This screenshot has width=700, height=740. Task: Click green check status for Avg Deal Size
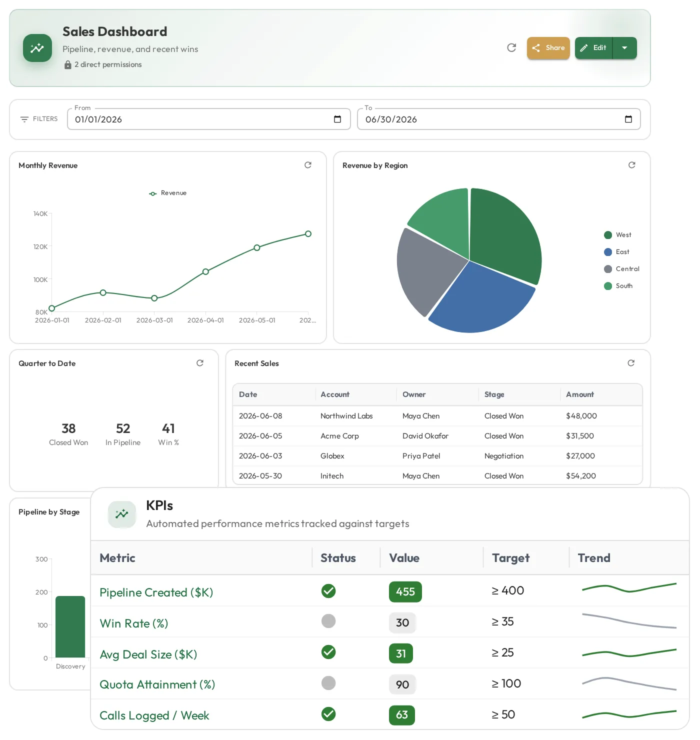[328, 652]
